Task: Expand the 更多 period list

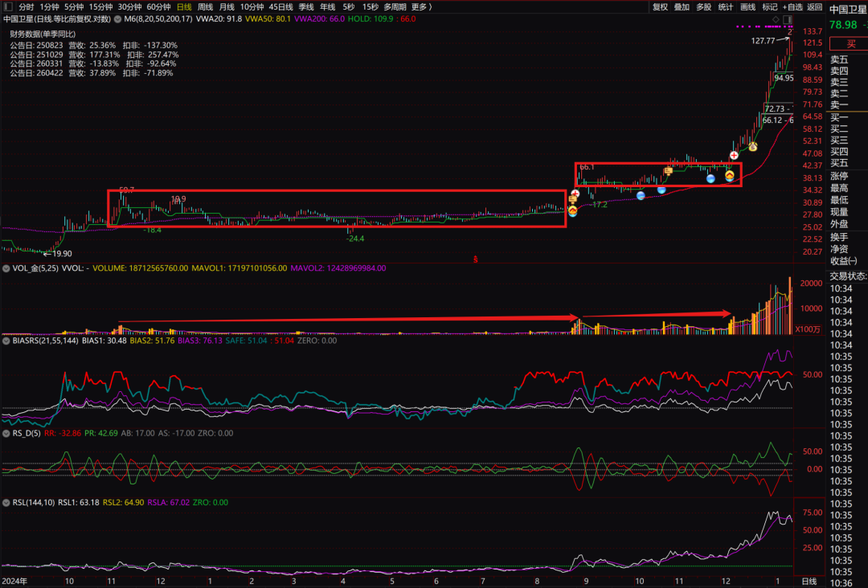Action: coord(421,7)
